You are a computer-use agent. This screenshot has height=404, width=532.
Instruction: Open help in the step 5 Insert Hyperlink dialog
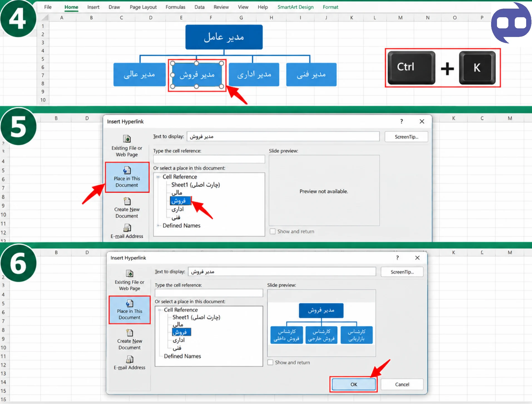(401, 121)
